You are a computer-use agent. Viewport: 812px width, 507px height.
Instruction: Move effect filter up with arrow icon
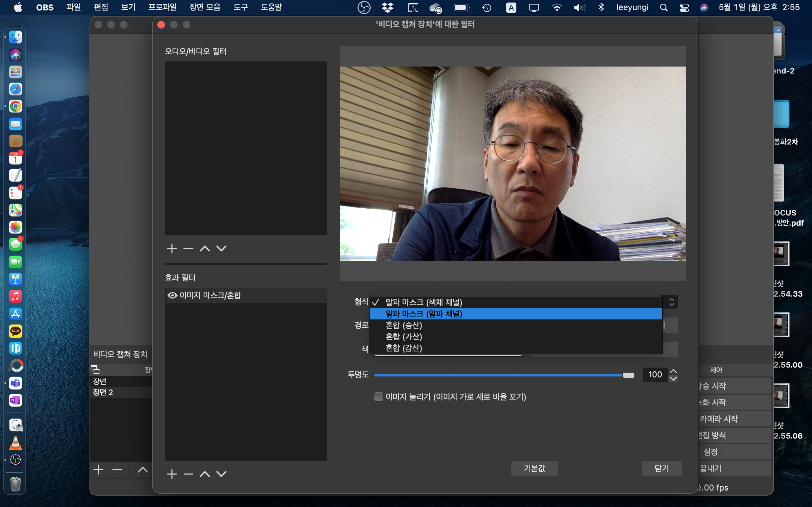(205, 474)
